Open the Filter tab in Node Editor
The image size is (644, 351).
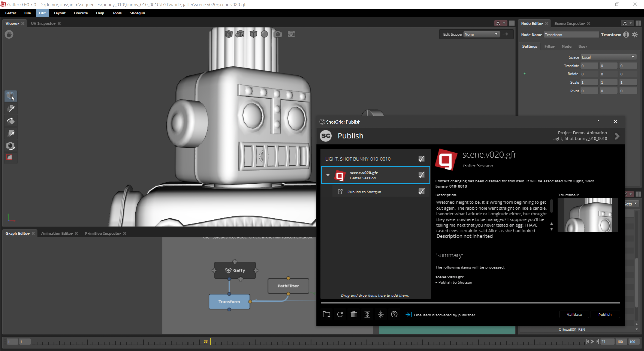pyautogui.click(x=549, y=46)
